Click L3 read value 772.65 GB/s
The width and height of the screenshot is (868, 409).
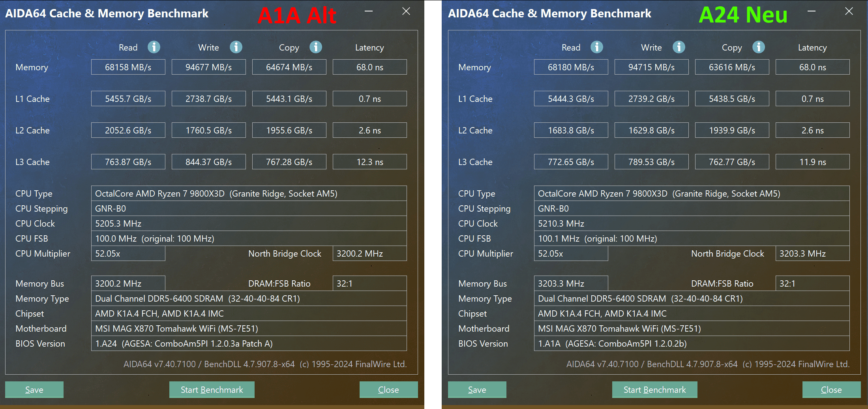571,162
